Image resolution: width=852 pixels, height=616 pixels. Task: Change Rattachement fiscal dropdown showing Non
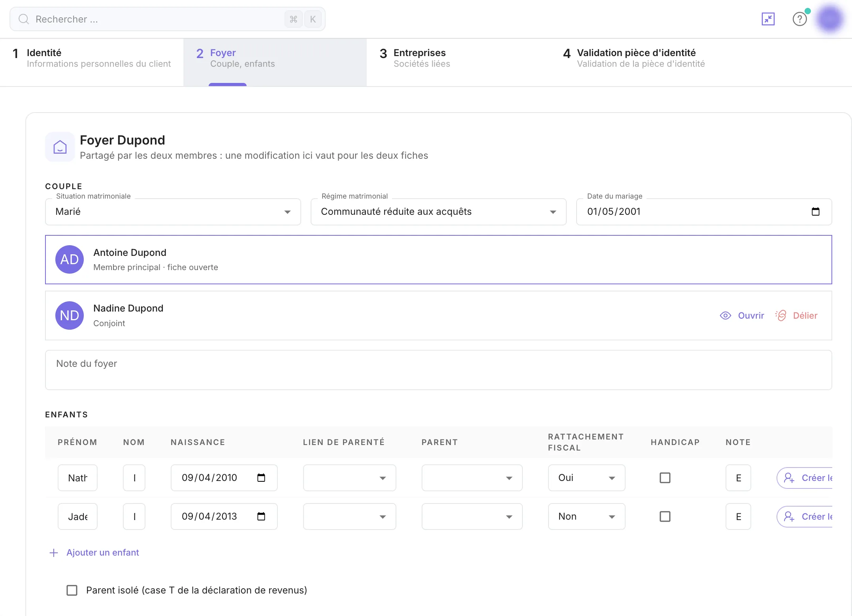pyautogui.click(x=587, y=516)
